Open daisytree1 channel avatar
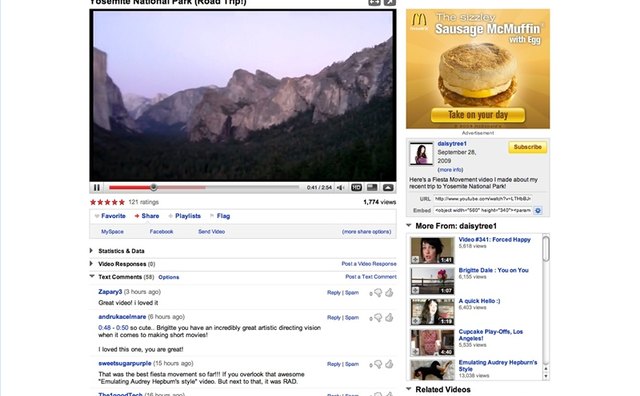This screenshot has height=396, width=640. click(x=421, y=154)
